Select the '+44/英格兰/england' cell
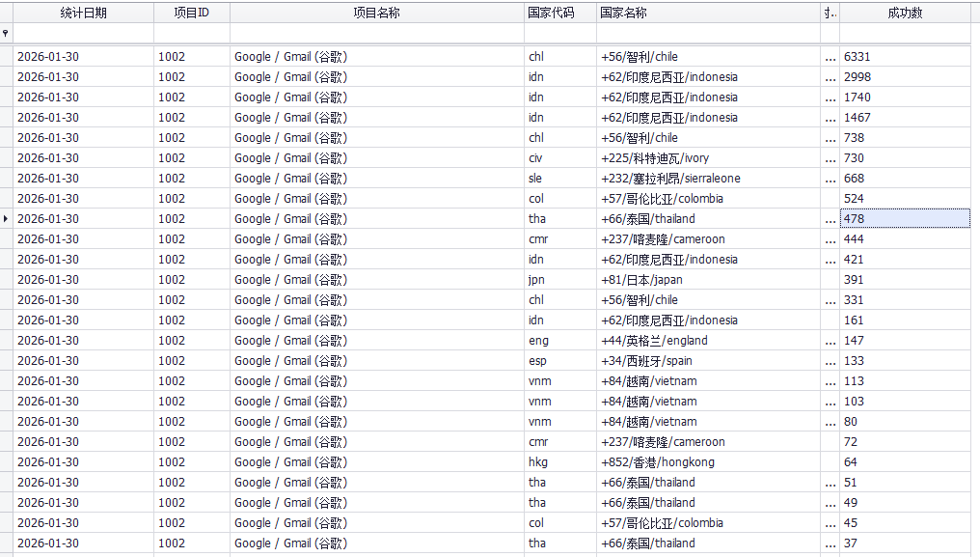This screenshot has height=557, width=980. click(708, 341)
